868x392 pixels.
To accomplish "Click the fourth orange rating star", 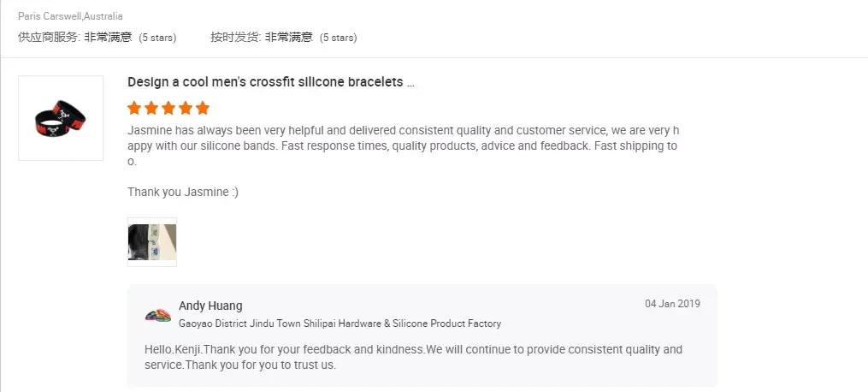I will pos(186,109).
